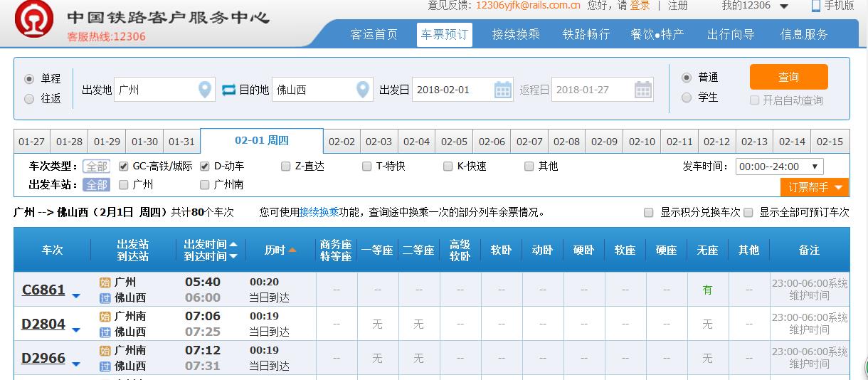Open 铁路畅行 navigation tab

pos(586,34)
